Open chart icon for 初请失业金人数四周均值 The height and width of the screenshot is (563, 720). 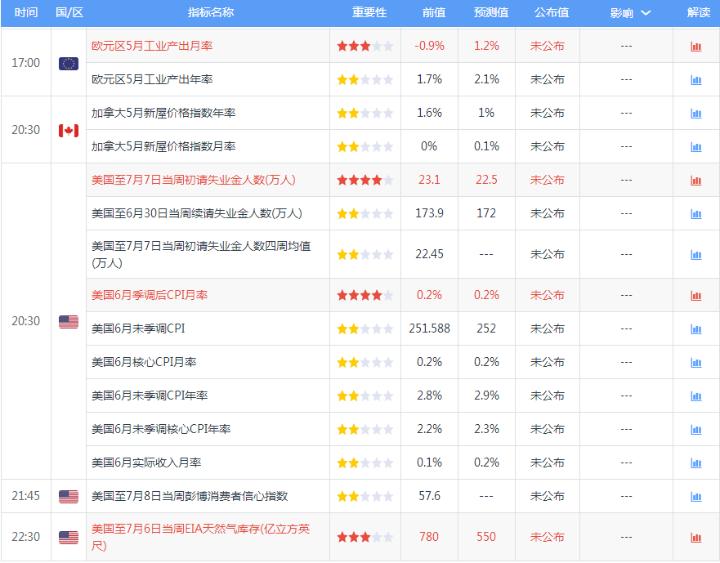click(696, 255)
